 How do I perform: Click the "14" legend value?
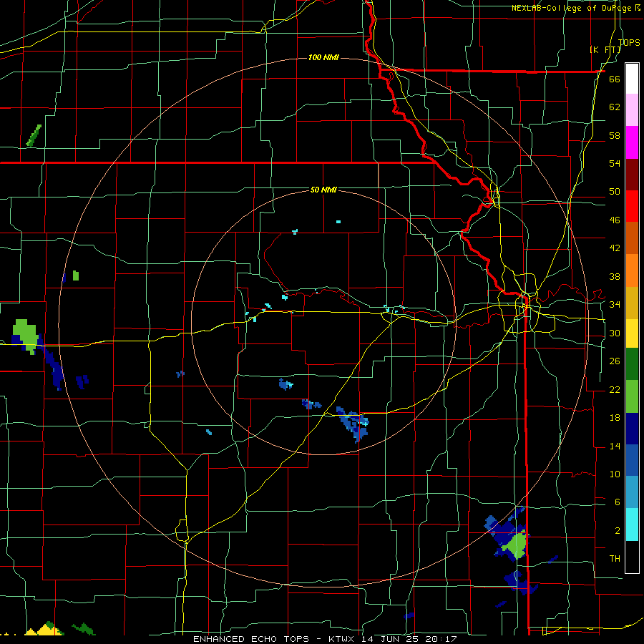(615, 446)
